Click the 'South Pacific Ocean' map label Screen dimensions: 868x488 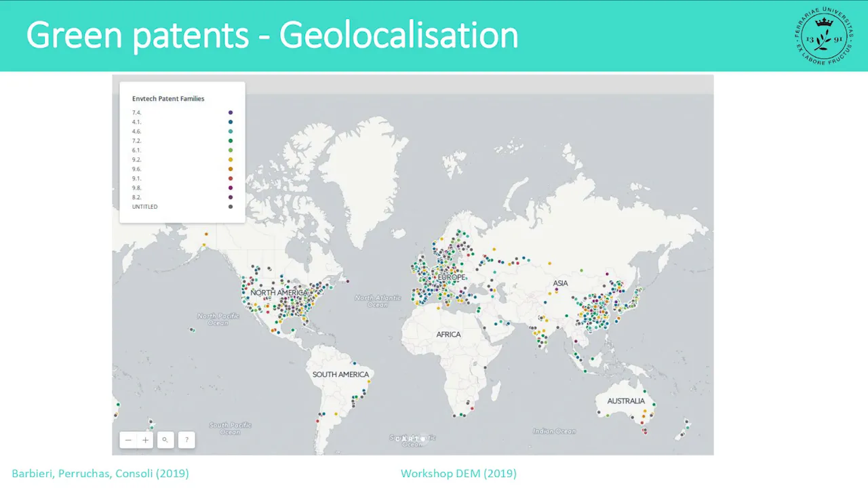pos(231,428)
